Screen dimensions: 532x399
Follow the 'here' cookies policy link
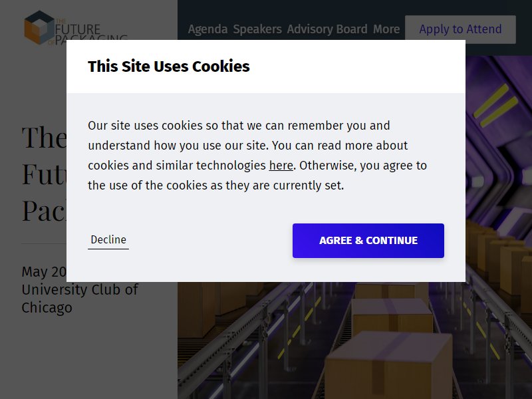281,166
